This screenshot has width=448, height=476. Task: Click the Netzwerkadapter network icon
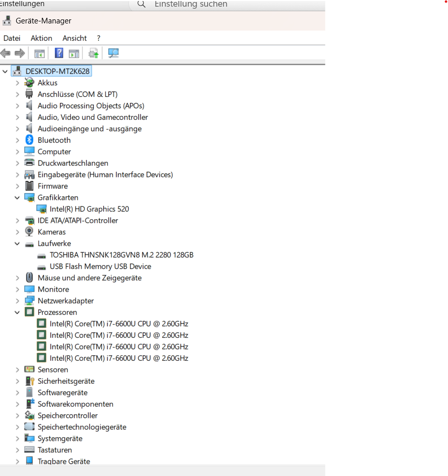click(x=30, y=301)
